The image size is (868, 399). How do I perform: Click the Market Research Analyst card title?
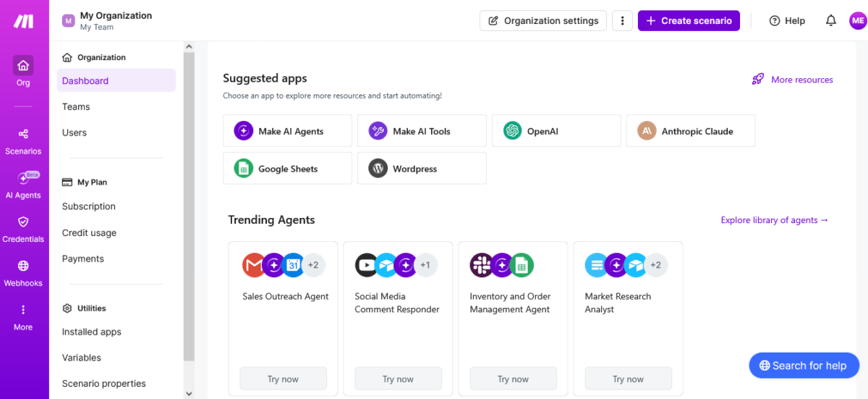click(618, 303)
